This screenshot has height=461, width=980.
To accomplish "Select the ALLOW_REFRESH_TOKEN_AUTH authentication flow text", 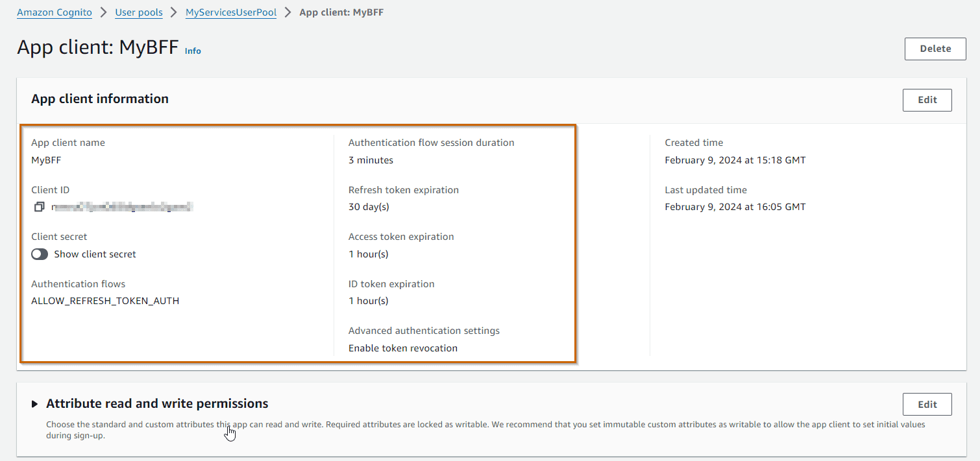I will [x=105, y=301].
